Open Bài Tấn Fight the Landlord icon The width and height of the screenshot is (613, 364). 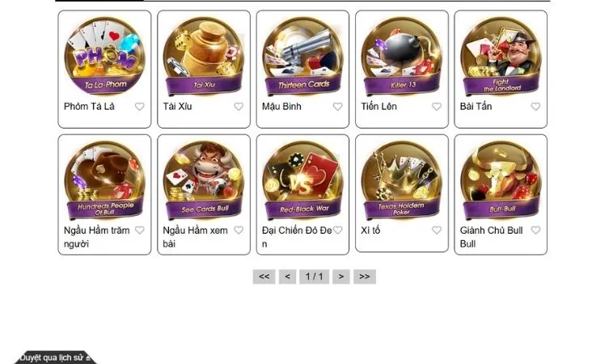tap(501, 57)
